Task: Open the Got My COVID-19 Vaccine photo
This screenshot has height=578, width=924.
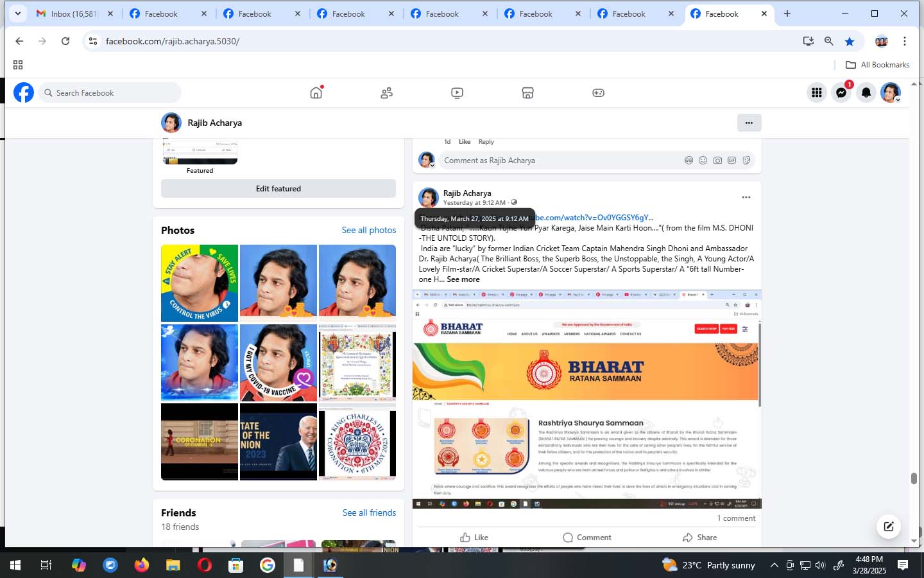Action: click(x=278, y=363)
